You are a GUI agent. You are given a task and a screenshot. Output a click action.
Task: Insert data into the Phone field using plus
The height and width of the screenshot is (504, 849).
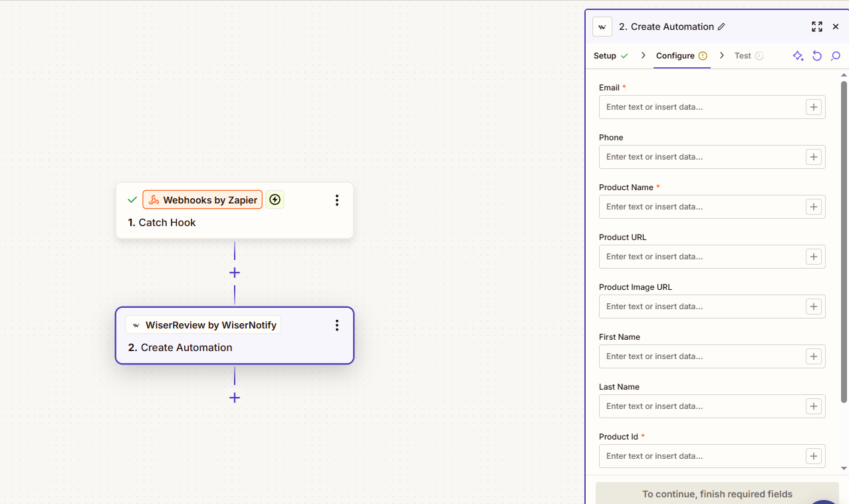point(814,157)
